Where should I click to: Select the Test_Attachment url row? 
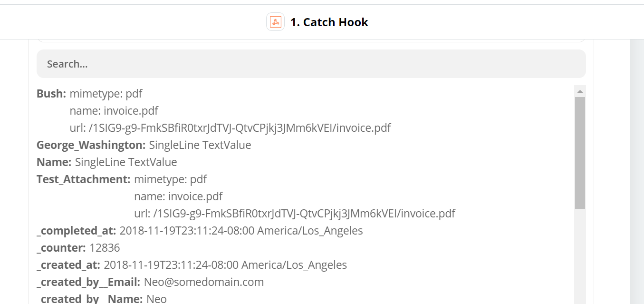point(295,213)
